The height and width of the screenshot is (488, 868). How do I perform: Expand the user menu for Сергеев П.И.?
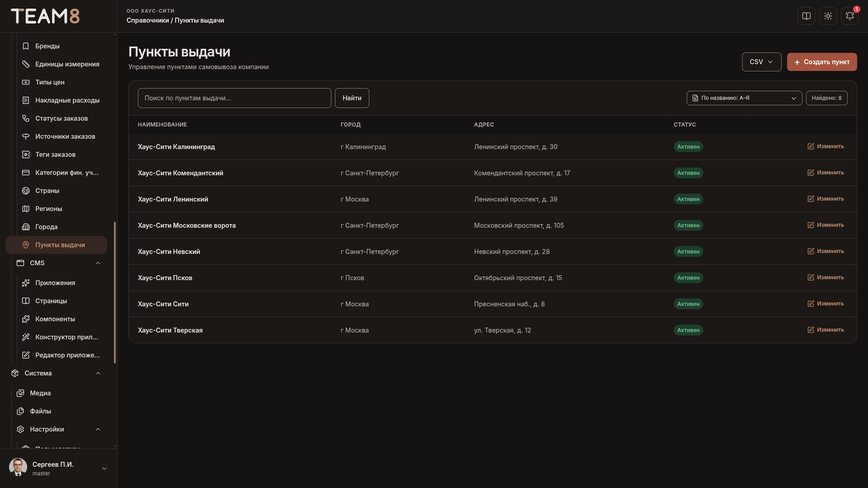(x=104, y=468)
